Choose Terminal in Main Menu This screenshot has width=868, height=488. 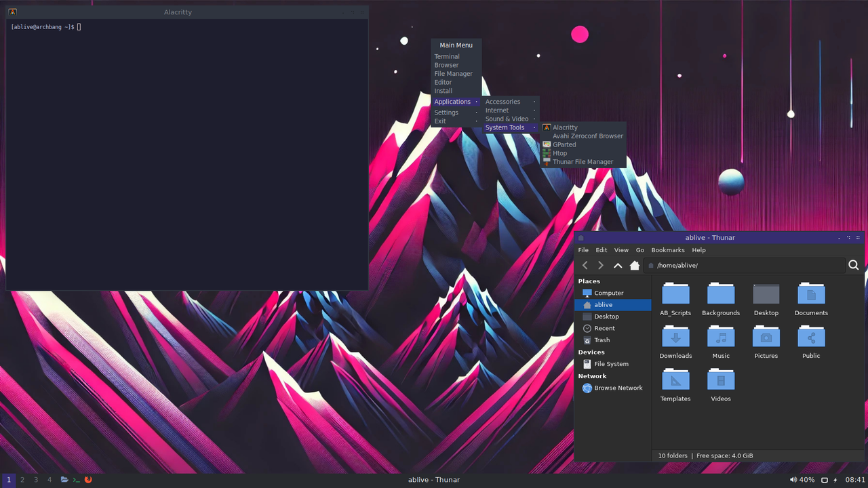tap(456, 57)
